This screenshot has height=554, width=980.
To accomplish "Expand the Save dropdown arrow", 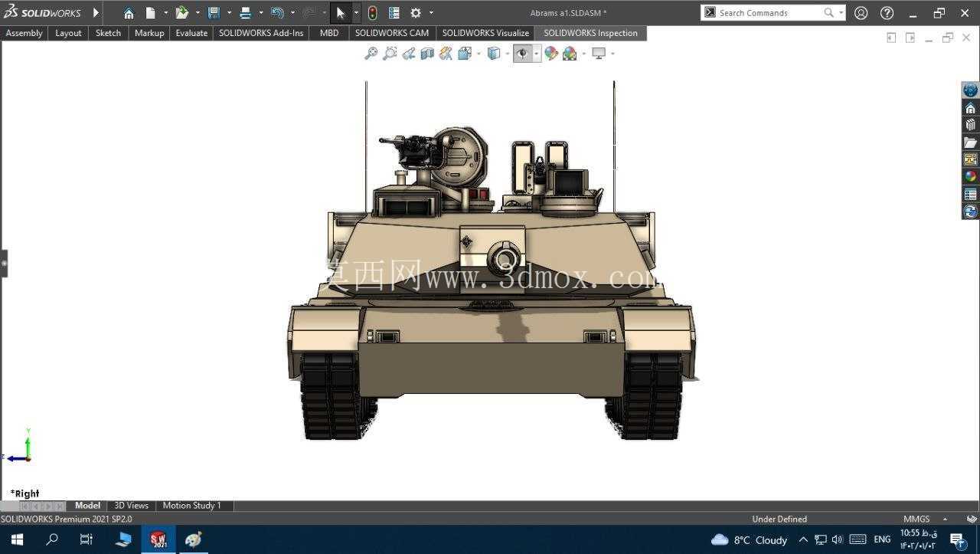I will click(x=229, y=13).
